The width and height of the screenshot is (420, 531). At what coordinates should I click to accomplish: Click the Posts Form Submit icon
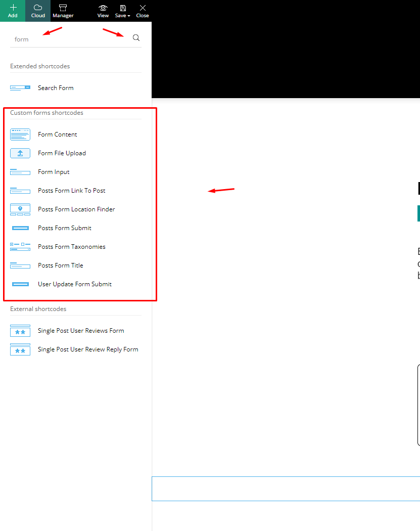click(20, 228)
